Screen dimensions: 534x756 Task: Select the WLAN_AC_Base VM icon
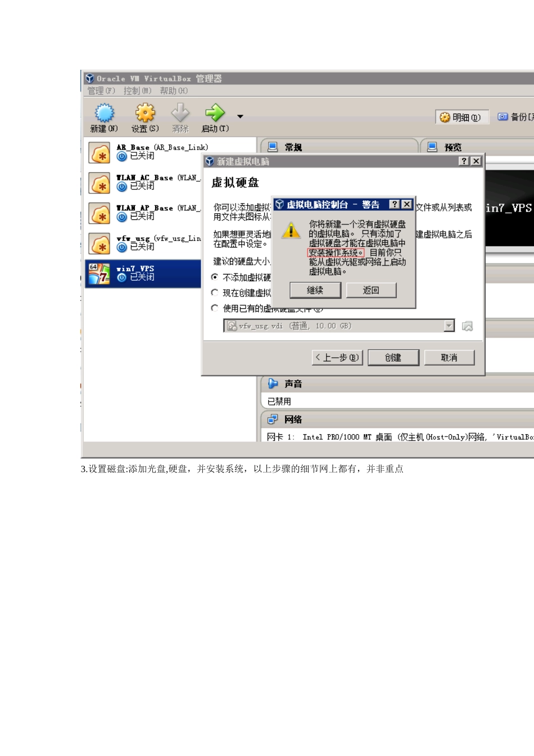click(x=99, y=183)
